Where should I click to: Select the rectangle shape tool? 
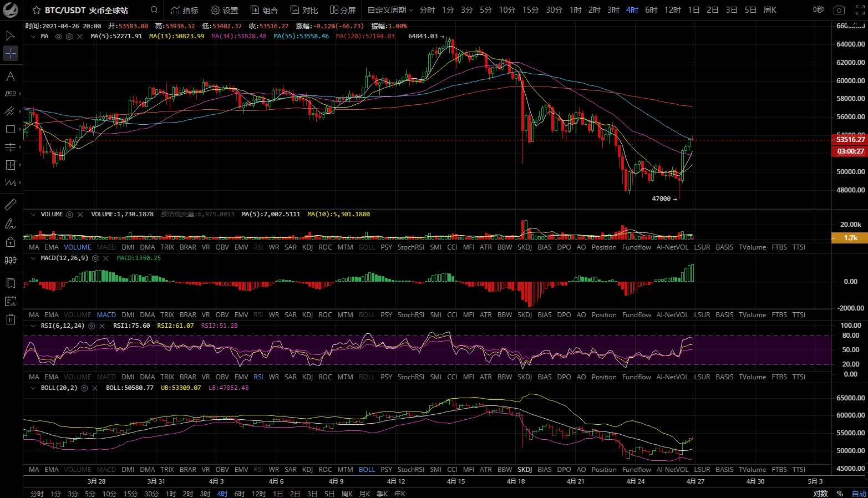(11, 129)
